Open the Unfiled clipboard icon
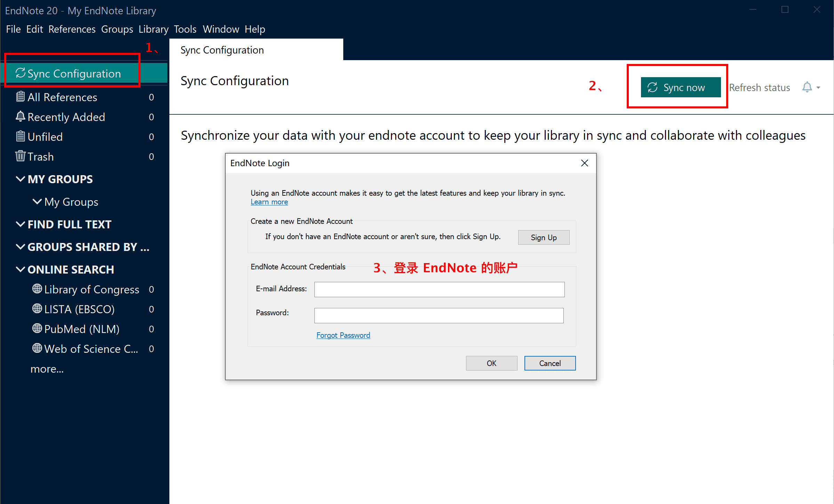 tap(20, 136)
